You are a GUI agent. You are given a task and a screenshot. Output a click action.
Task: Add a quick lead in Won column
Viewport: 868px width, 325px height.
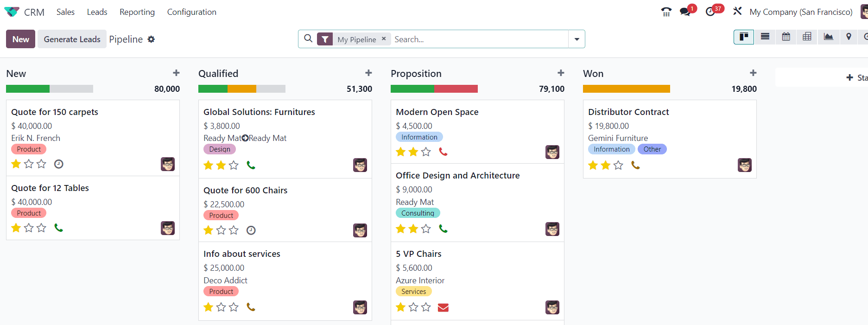(x=753, y=73)
